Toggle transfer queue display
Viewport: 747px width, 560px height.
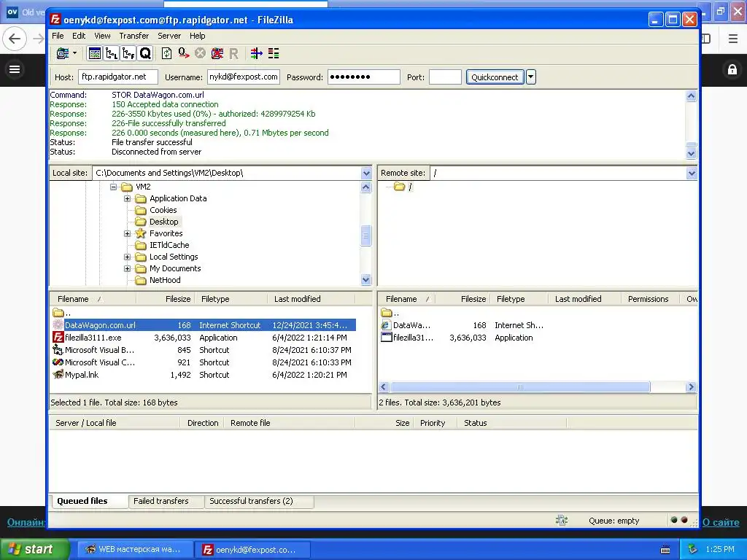[145, 53]
